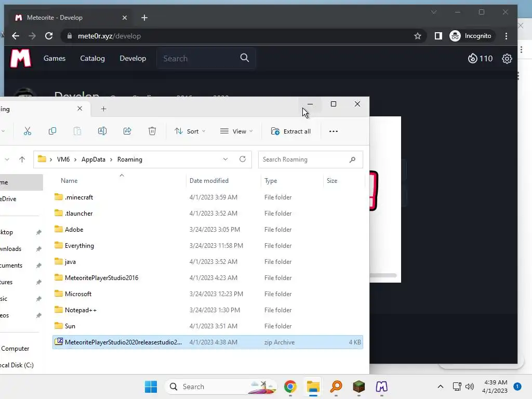Viewport: 532px width, 399px height.
Task: Click the Chrome address bar URL
Action: pos(109,36)
